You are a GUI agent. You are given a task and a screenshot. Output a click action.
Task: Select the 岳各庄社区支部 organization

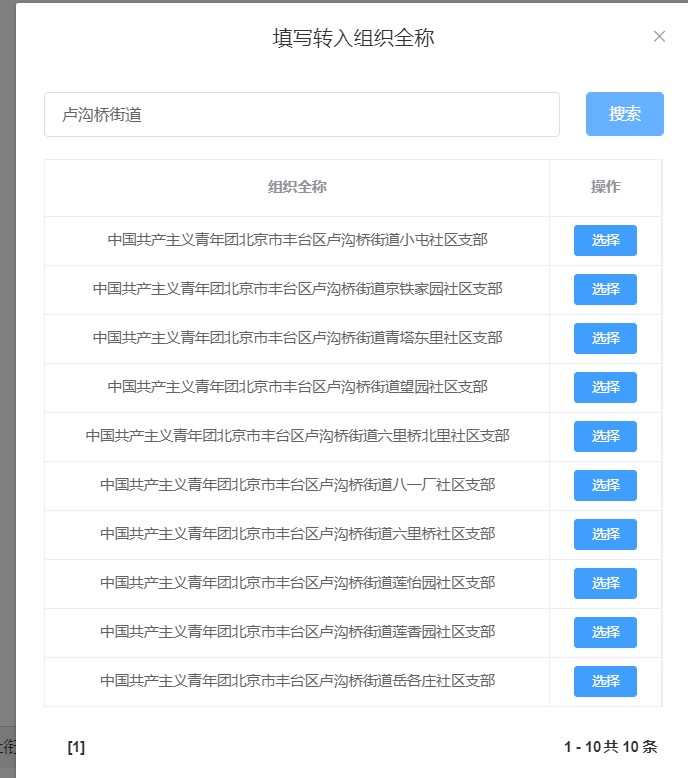coord(605,681)
